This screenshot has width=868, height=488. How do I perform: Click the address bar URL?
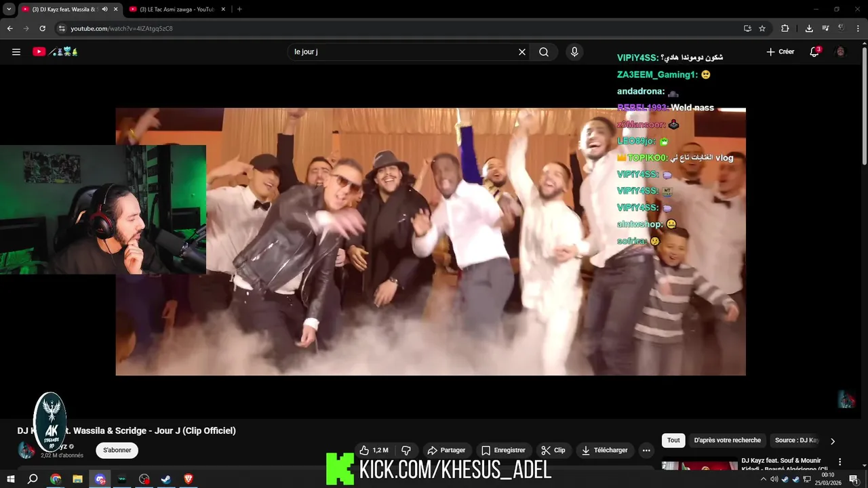coord(122,28)
